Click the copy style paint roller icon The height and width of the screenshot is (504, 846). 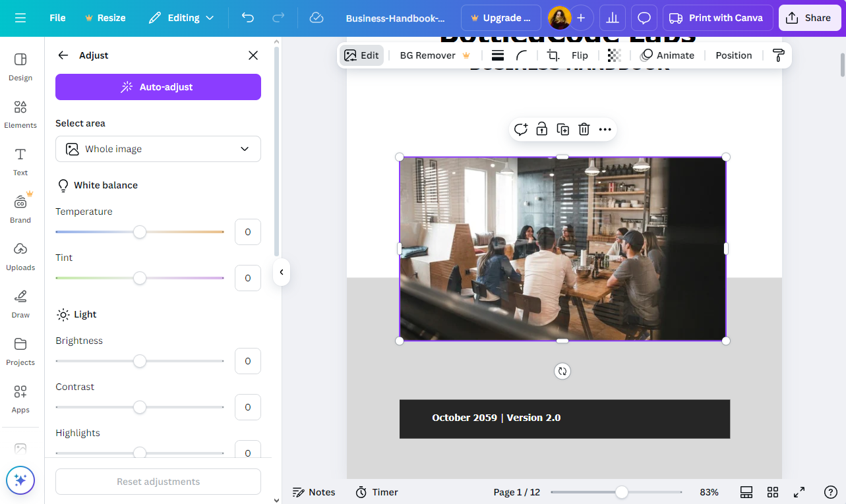778,55
